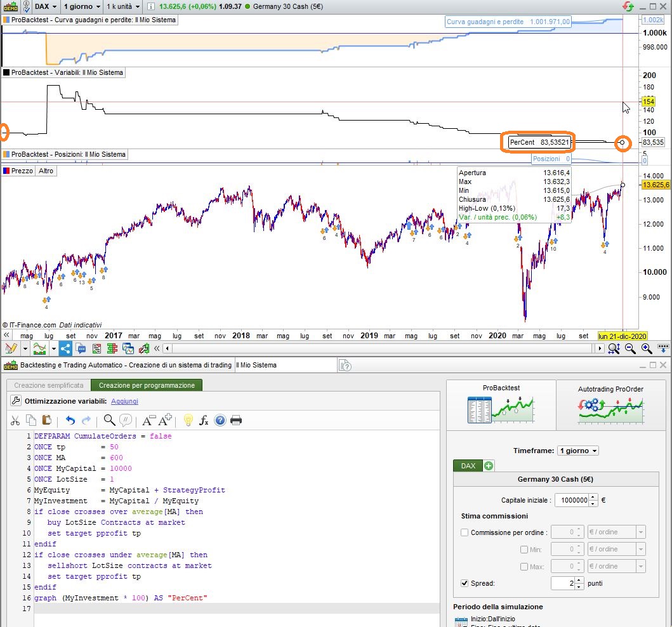The image size is (672, 627).
Task: Print the code with the printer icon
Action: (236, 420)
